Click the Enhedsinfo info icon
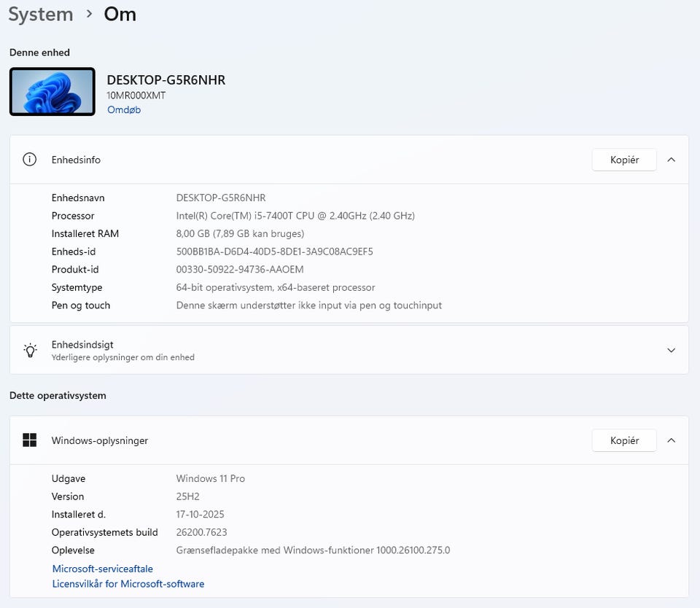This screenshot has height=608, width=700. (29, 160)
